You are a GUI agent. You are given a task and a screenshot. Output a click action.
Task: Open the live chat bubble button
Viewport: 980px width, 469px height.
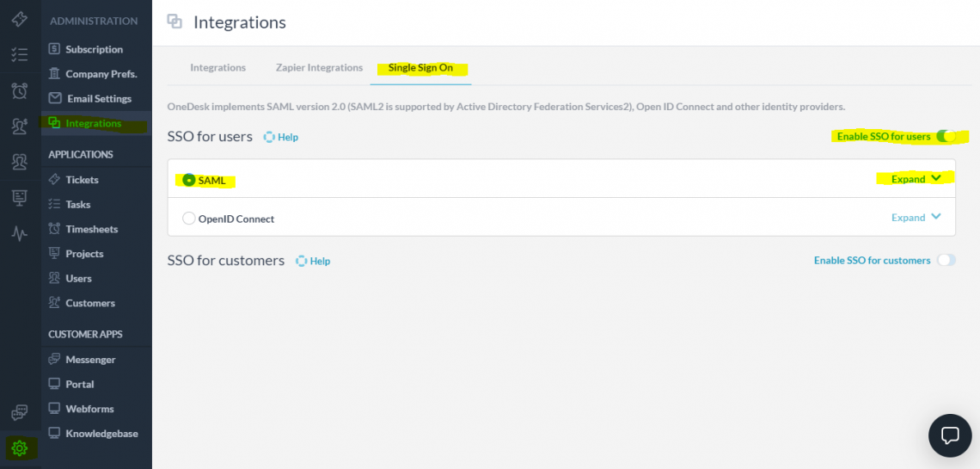[950, 435]
